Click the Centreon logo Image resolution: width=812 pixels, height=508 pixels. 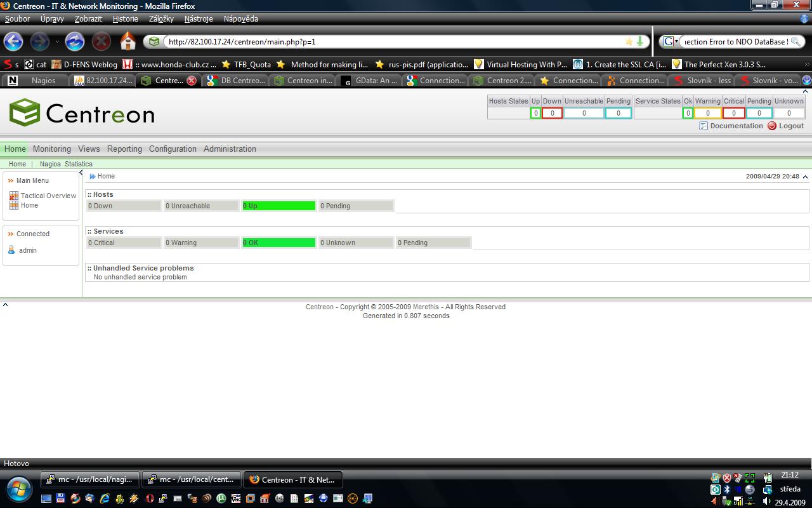(x=82, y=112)
